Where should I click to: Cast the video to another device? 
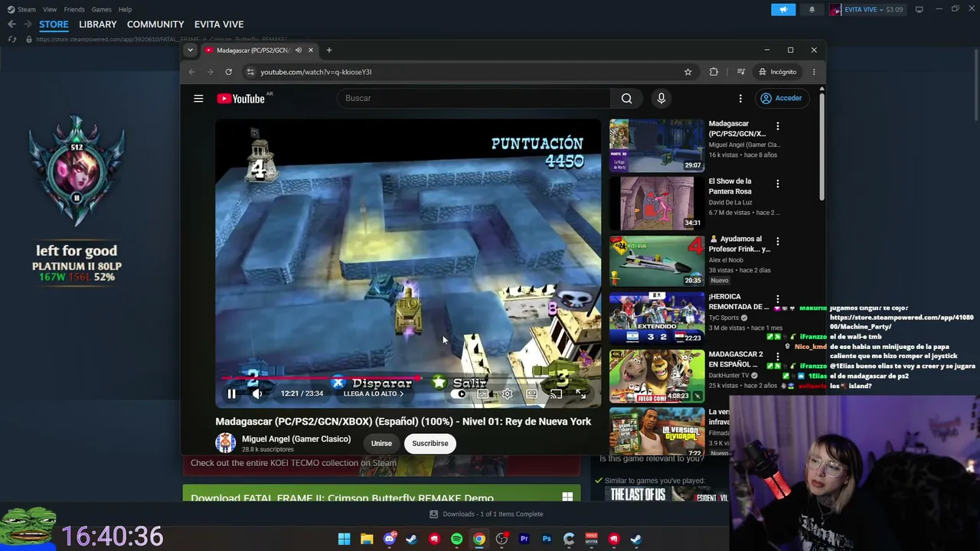(556, 394)
